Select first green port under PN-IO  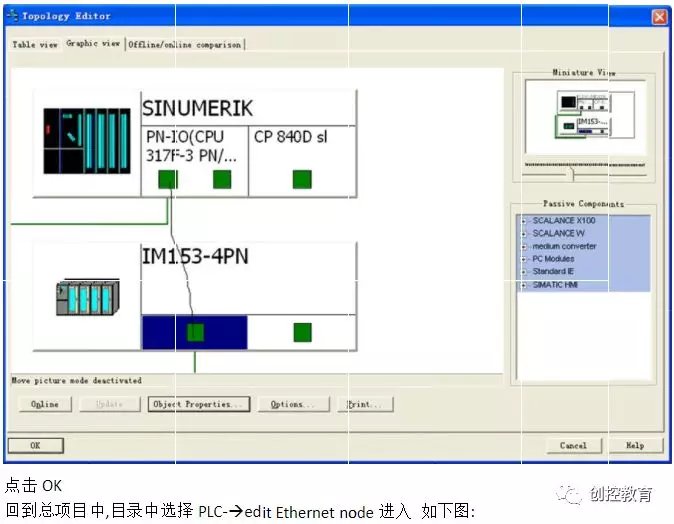click(x=168, y=179)
